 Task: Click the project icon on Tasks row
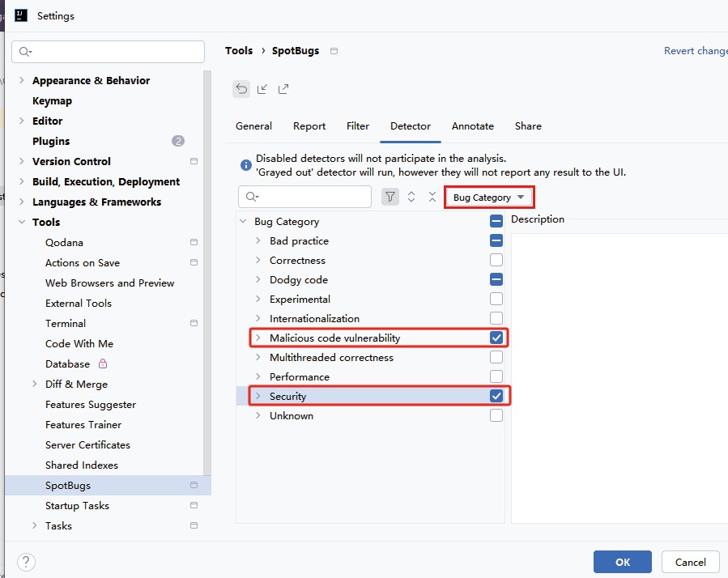tap(194, 525)
